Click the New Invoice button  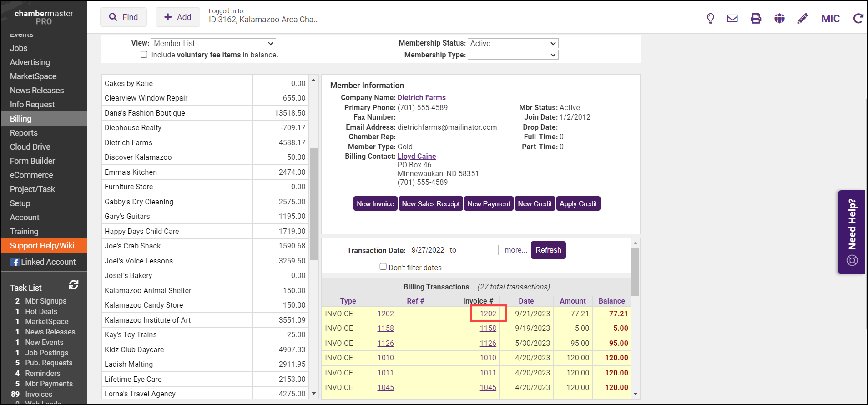coord(375,204)
